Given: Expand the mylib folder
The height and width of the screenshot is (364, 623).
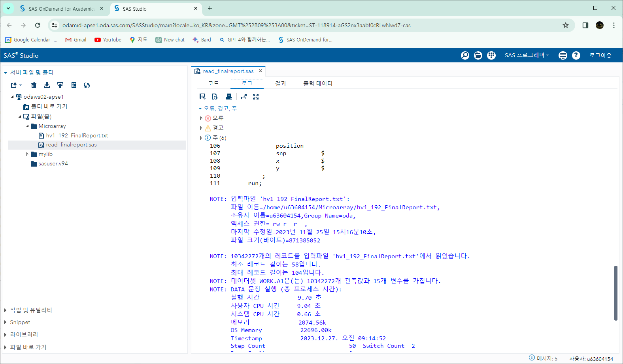Looking at the screenshot, I should (x=27, y=154).
